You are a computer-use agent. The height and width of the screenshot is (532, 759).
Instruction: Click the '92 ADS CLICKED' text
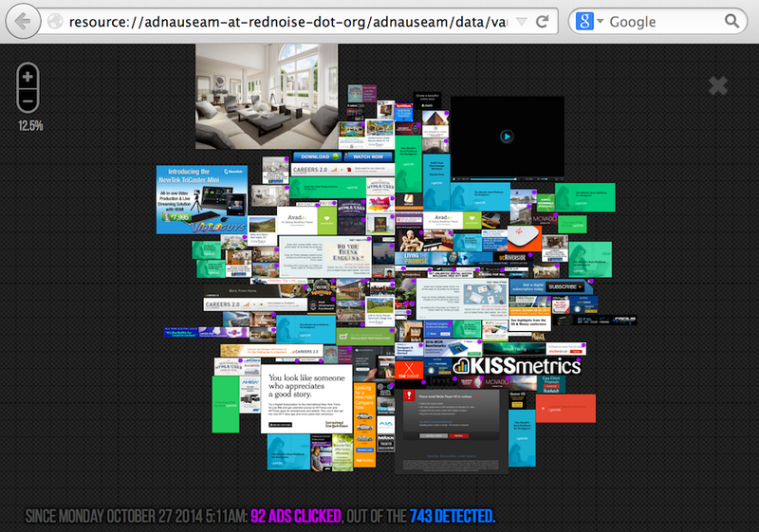tap(296, 516)
